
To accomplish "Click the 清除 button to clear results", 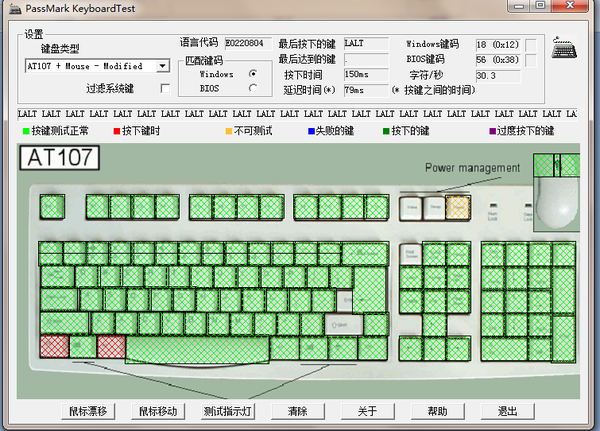I will tap(298, 411).
